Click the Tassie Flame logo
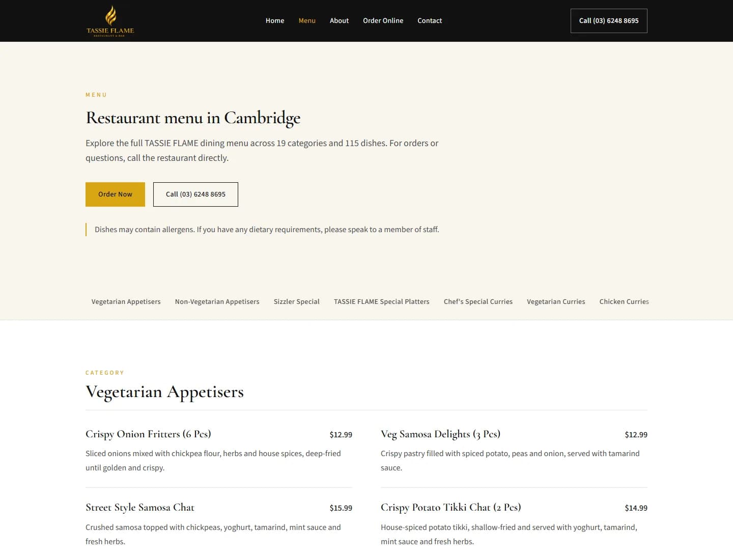This screenshot has width=733, height=560. click(x=110, y=21)
